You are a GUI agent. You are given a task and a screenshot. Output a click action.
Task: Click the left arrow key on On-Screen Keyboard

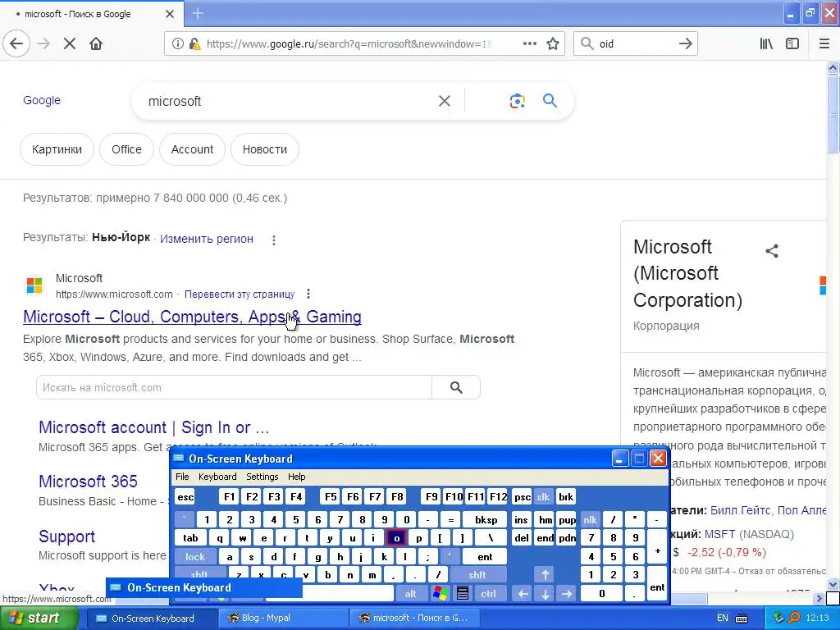tap(523, 594)
